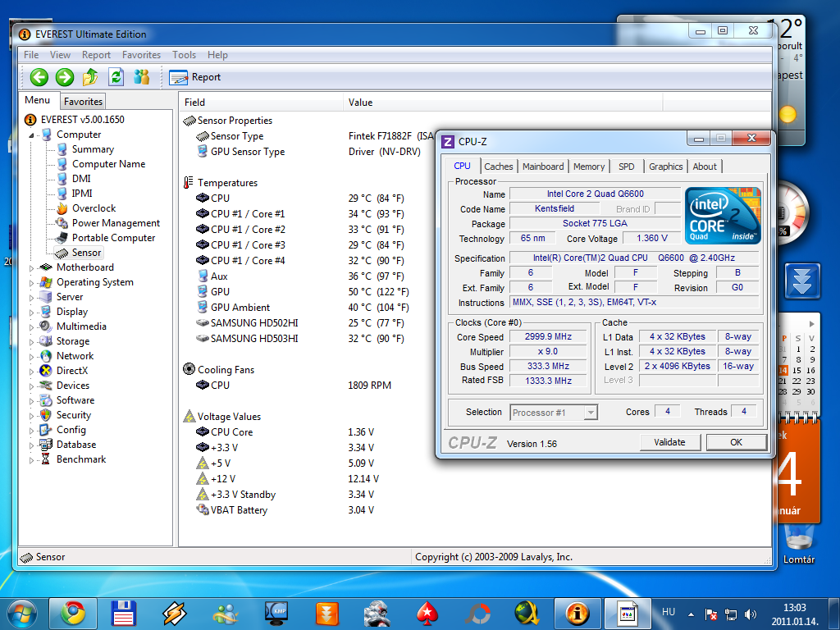Screen dimensions: 840x630
Task: Click the Config tree icon
Action: tap(46, 430)
